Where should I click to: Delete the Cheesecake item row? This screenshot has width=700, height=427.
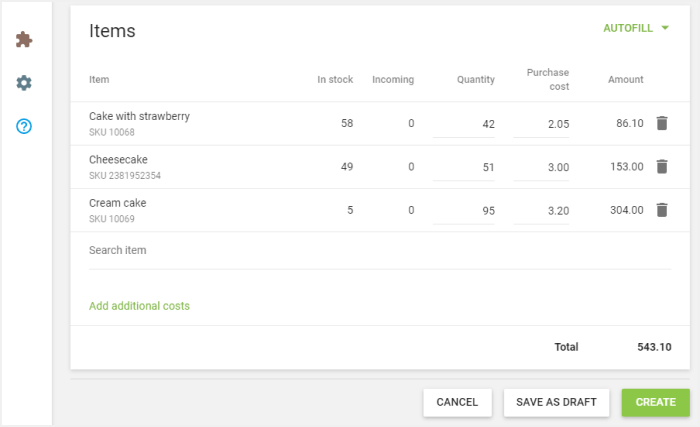(x=661, y=167)
